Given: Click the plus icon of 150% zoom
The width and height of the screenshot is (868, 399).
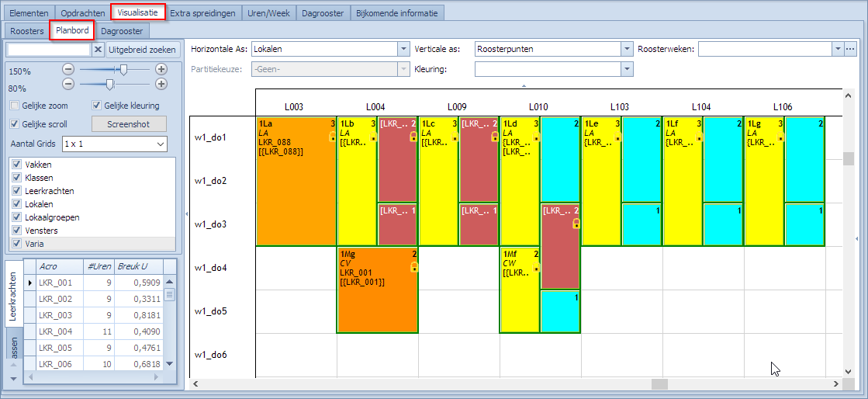Looking at the screenshot, I should click(161, 69).
